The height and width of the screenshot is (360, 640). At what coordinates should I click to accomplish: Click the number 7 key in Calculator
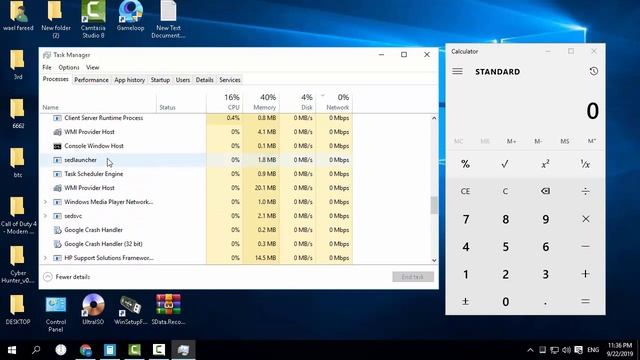465,219
